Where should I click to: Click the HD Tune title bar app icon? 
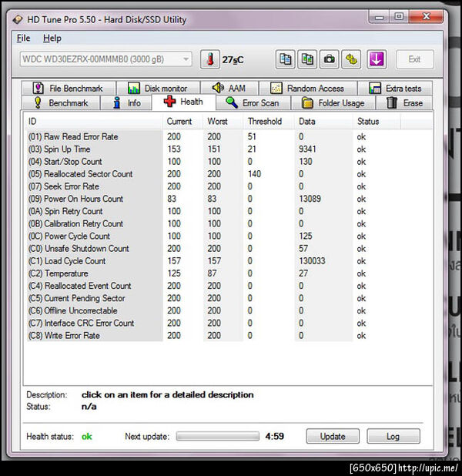pyautogui.click(x=18, y=20)
